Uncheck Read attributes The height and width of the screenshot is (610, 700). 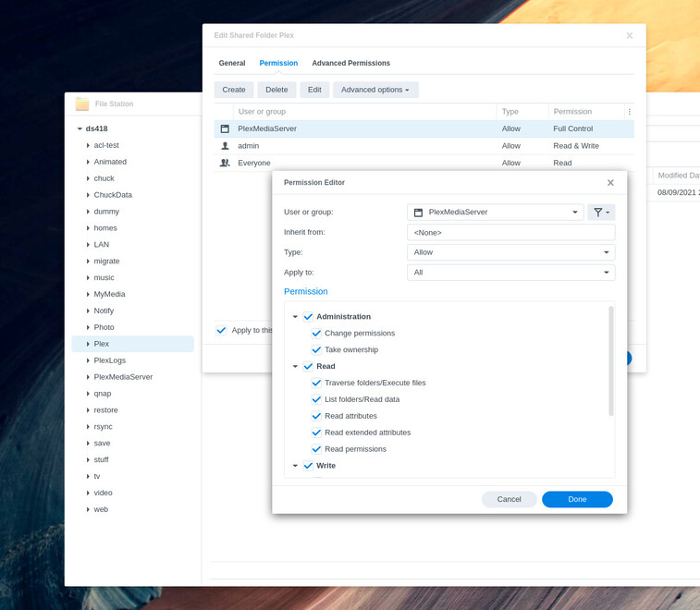(x=316, y=415)
